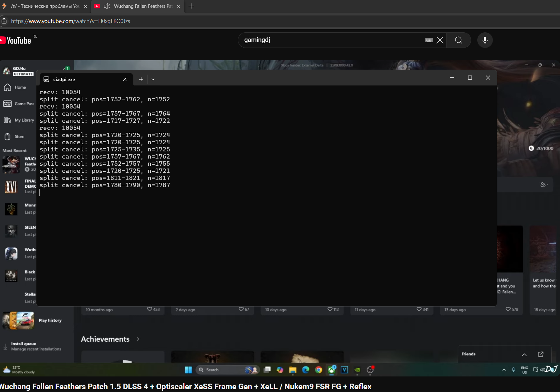Open the NVIDIA app taskbar icon
The image size is (560, 392).
(x=357, y=370)
